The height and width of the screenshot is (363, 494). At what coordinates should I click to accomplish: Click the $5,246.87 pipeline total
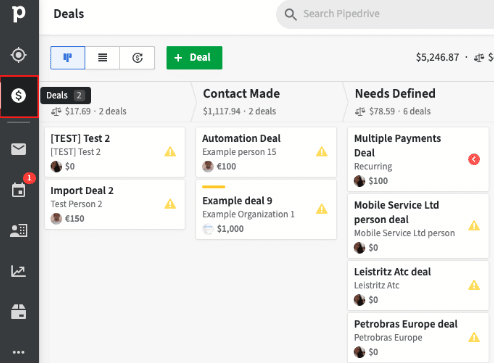click(437, 58)
